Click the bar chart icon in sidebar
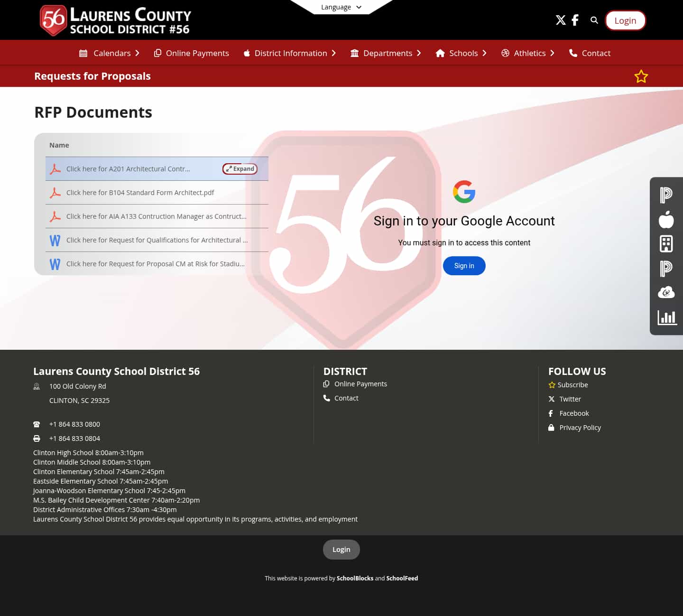The image size is (683, 616). 666,317
